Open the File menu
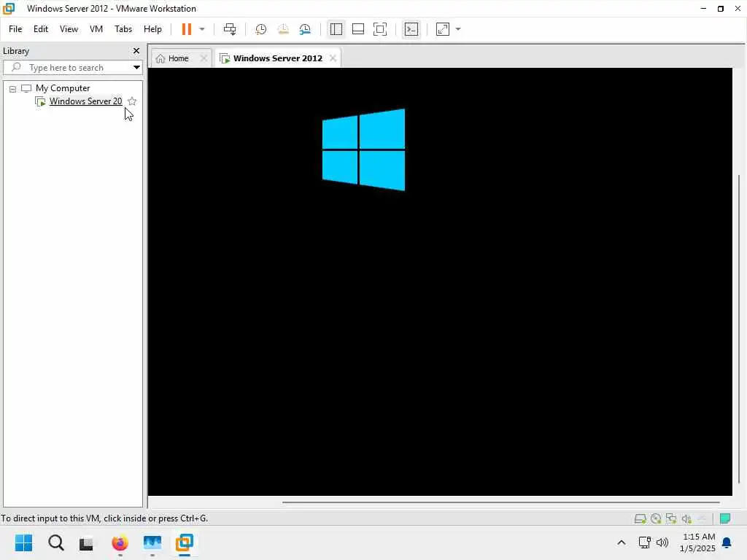The width and height of the screenshot is (747, 560). coord(15,29)
